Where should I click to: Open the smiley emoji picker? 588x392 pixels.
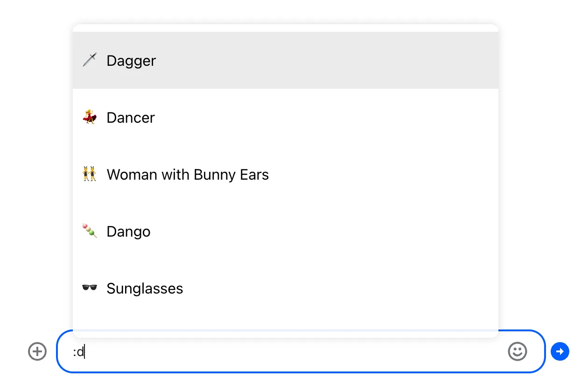tap(517, 351)
